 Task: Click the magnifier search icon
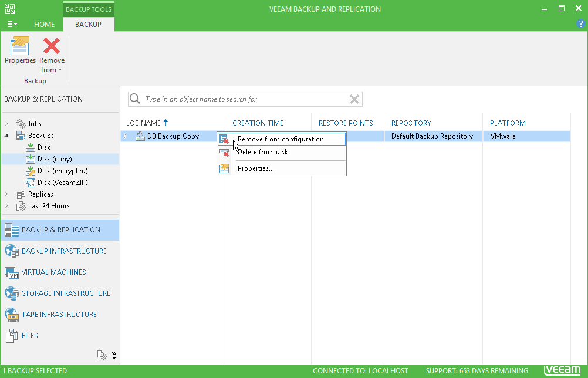(x=134, y=99)
